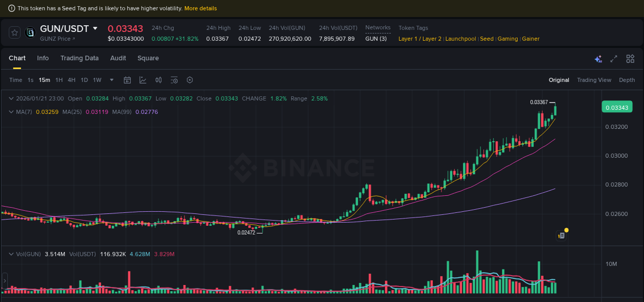Open the indicator list settings icon
Screen dimensions: 644x302
click(174, 80)
